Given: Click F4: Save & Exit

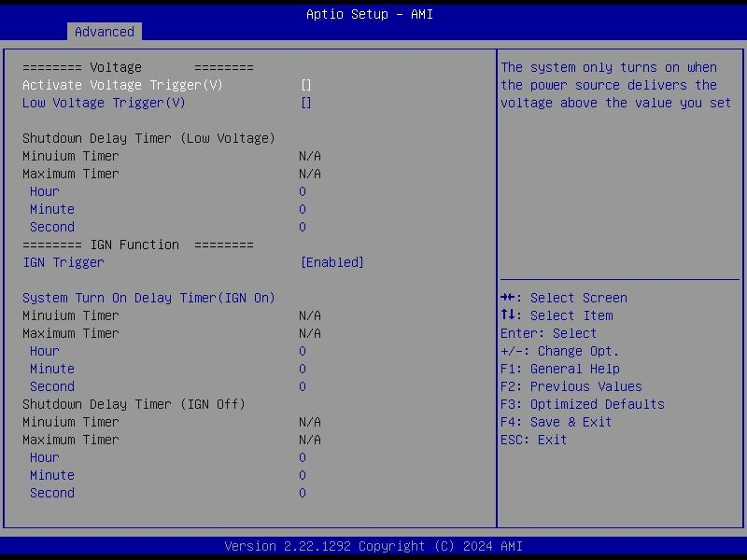Looking at the screenshot, I should point(556,422).
